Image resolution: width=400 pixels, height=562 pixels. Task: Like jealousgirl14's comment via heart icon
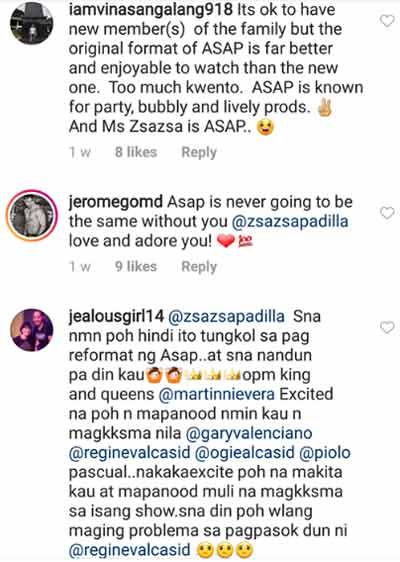coord(387,327)
